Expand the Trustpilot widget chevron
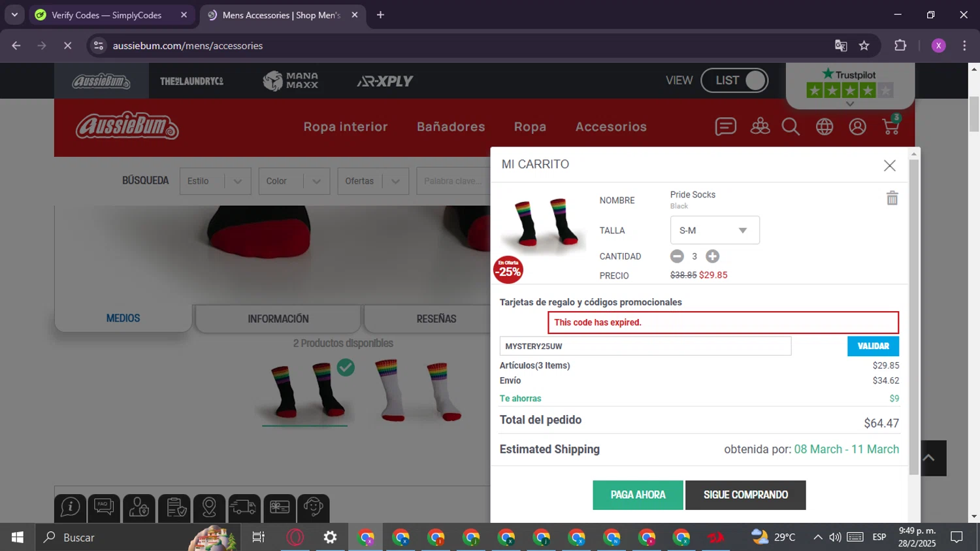The width and height of the screenshot is (980, 551). pos(850,103)
